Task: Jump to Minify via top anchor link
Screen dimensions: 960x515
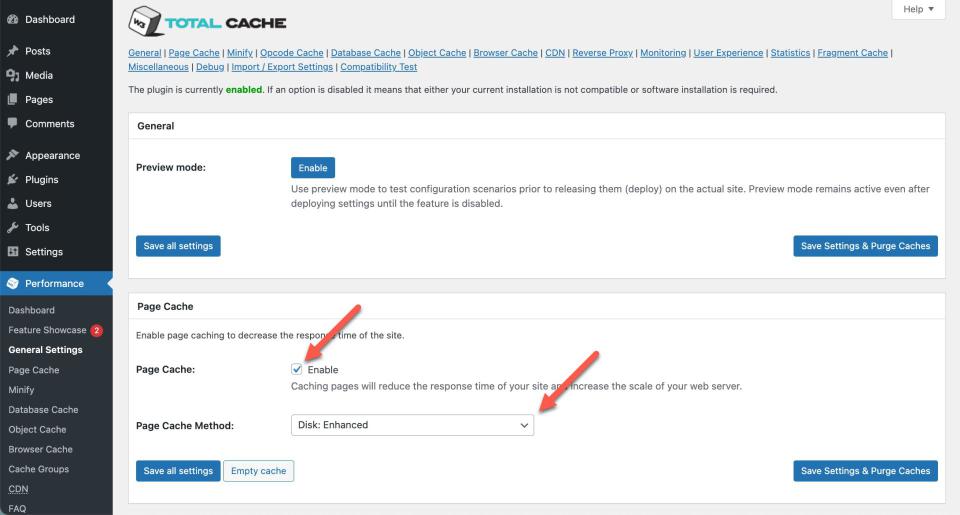Action: click(241, 53)
